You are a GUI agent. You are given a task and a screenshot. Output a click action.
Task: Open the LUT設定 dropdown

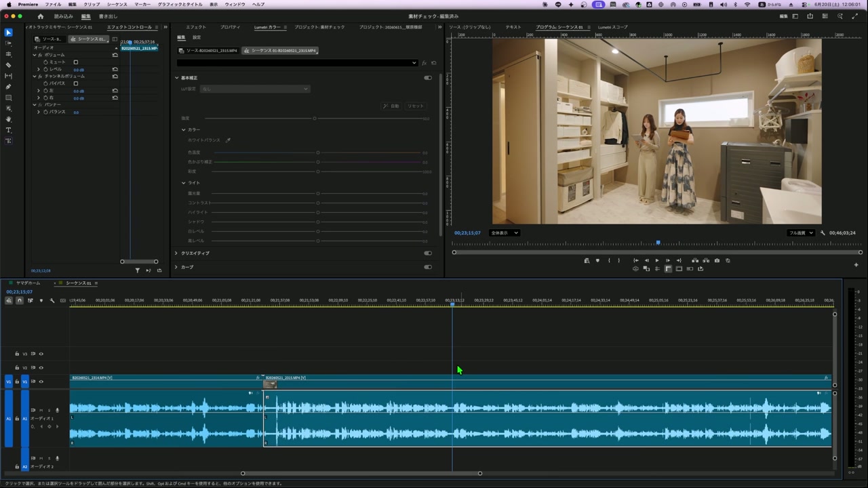[255, 89]
